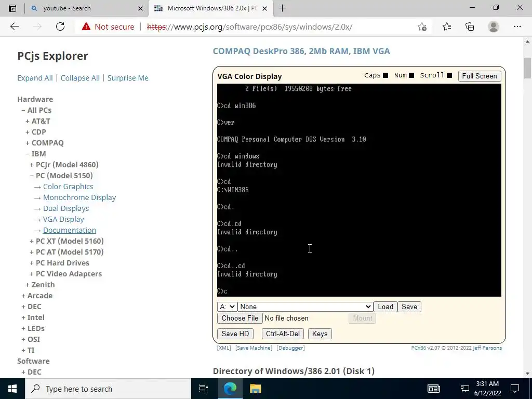
Task: Expand the CDP tree node
Action: coord(28,132)
